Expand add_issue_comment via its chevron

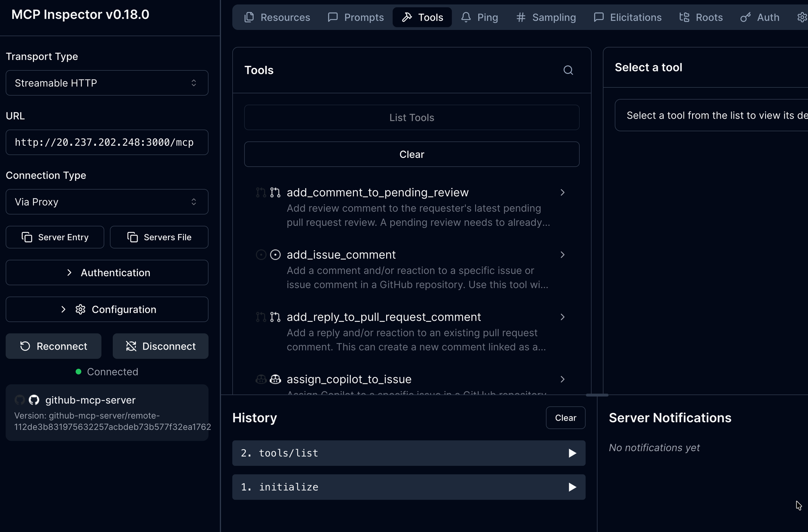coord(562,255)
